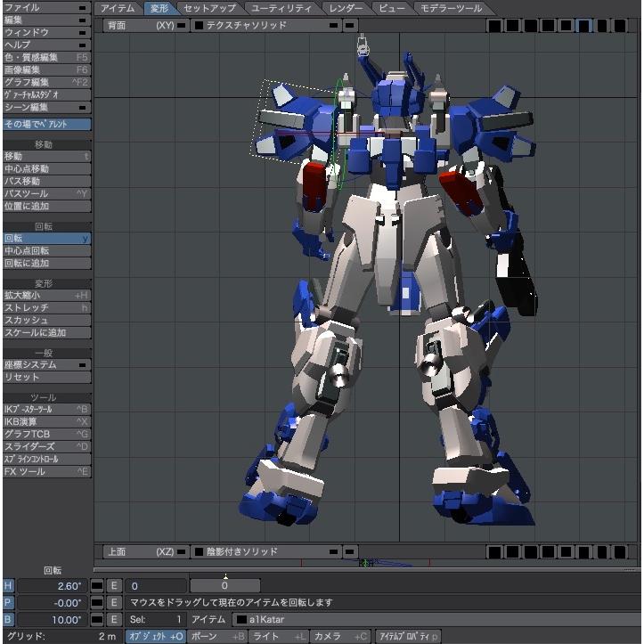Open the IKブースターツール
The height and width of the screenshot is (644, 644).
point(47,409)
